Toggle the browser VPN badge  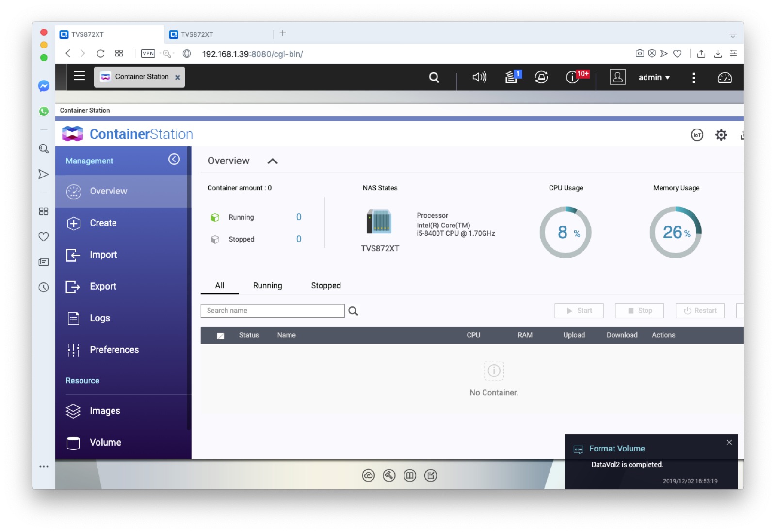[148, 54]
